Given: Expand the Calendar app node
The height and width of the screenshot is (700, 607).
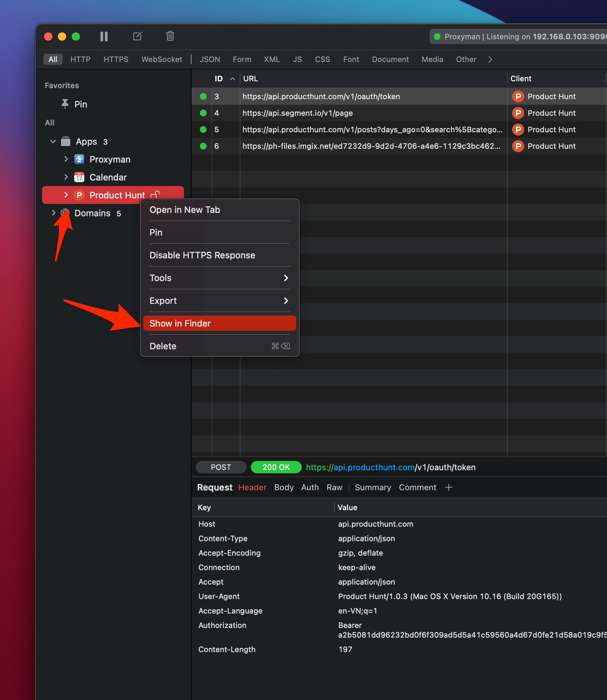Looking at the screenshot, I should [66, 177].
